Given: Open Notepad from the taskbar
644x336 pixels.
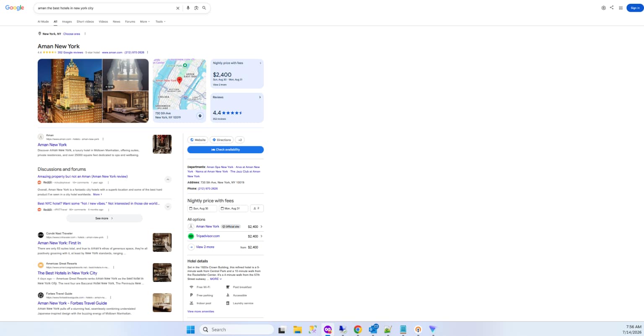Looking at the screenshot, I should point(403,330).
